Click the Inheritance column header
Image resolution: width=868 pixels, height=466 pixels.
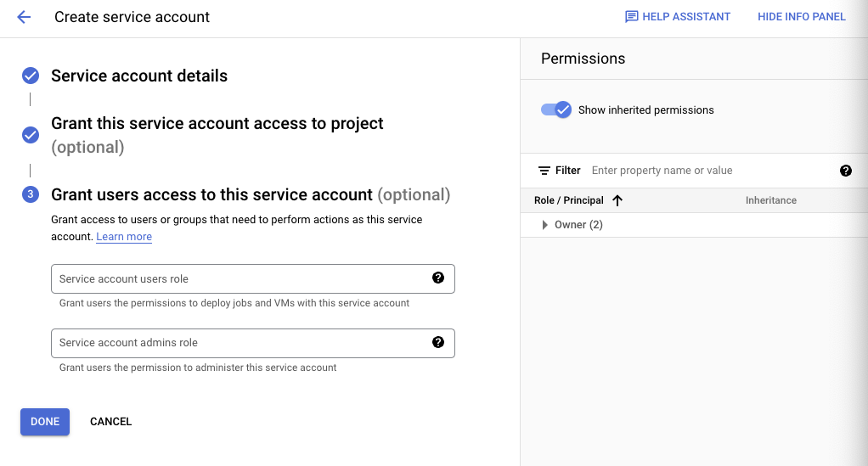pyautogui.click(x=770, y=200)
